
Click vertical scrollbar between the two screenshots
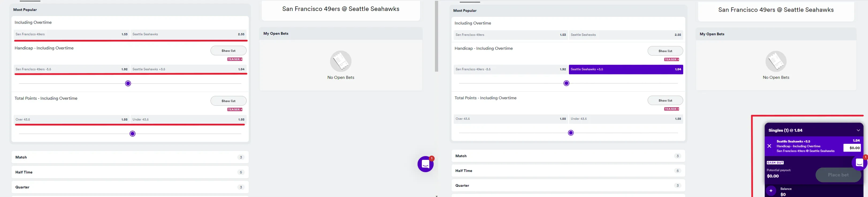click(x=436, y=36)
